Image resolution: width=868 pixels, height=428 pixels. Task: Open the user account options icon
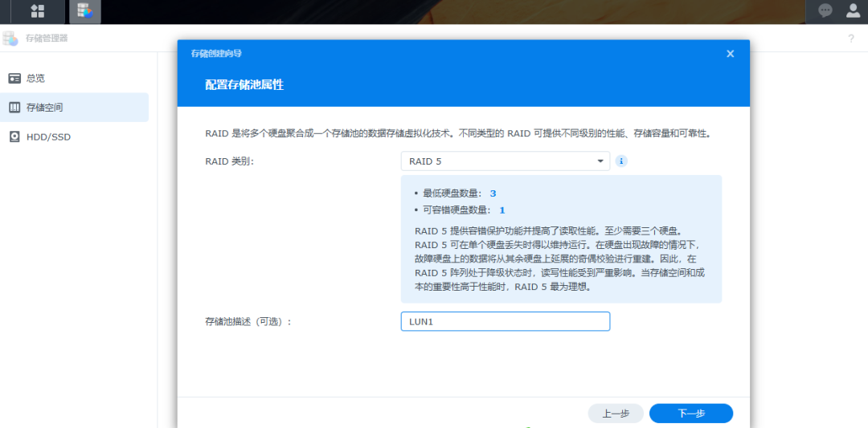pyautogui.click(x=853, y=10)
